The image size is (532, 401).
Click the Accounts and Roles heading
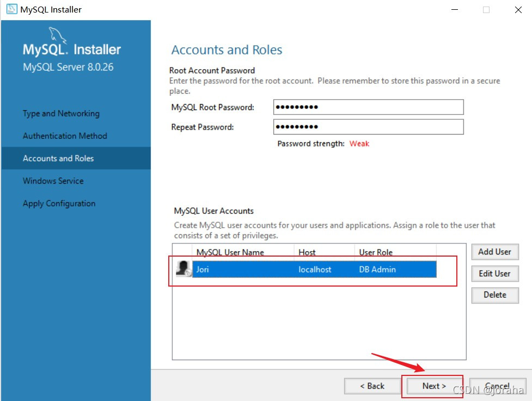tap(227, 50)
